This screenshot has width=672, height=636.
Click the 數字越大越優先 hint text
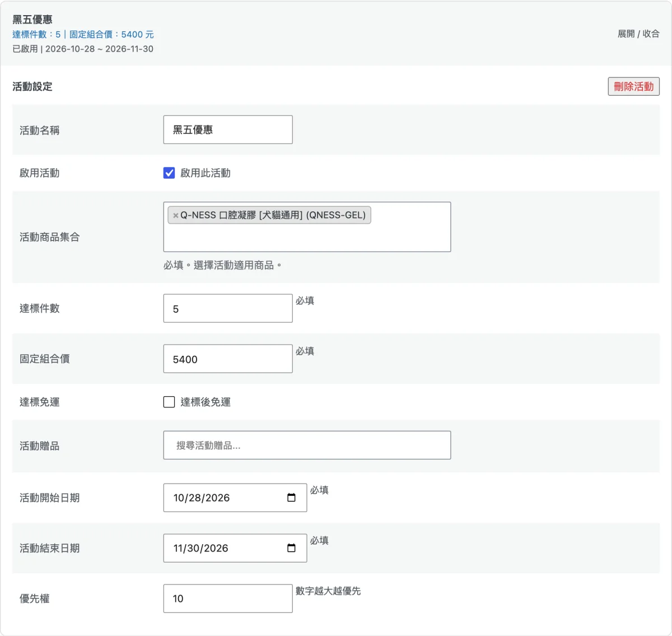(x=328, y=591)
